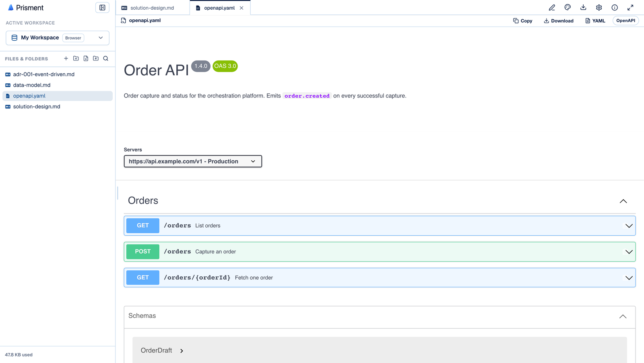This screenshot has height=363, width=644.
Task: Click the Order API title
Action: coord(156,70)
